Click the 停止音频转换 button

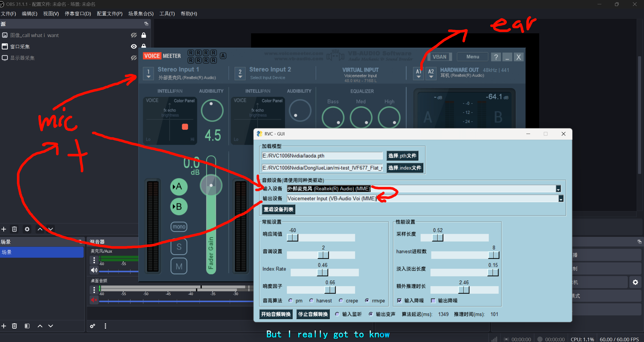[x=313, y=314]
